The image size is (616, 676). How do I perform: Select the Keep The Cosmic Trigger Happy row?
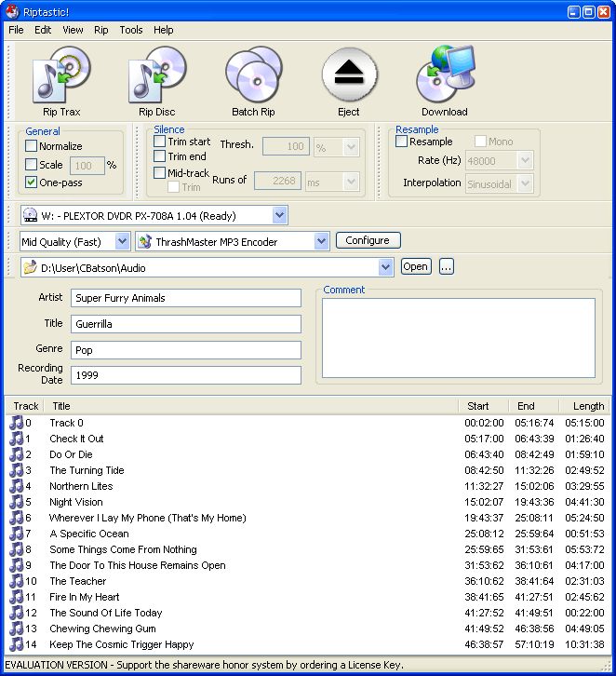308,644
